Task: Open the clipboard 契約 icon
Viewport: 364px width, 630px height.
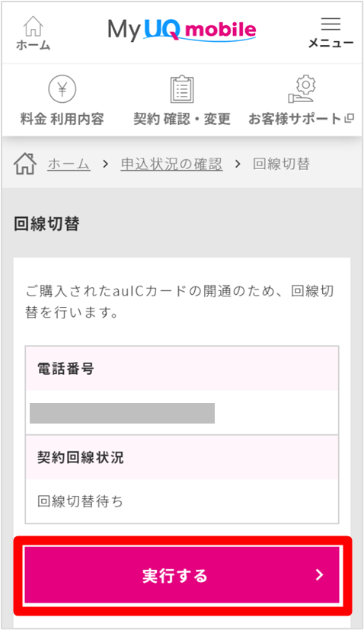Action: (x=182, y=89)
